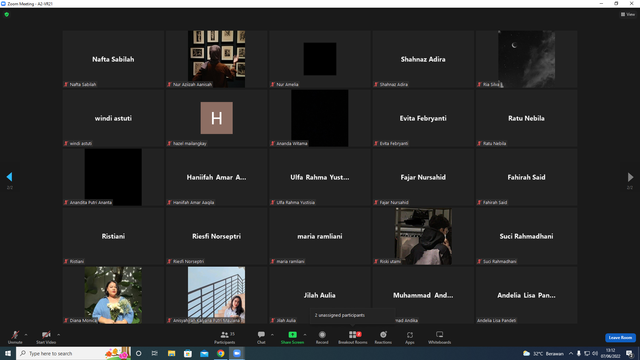
Task: Select Shahnaz Adira tile
Action: (x=423, y=59)
